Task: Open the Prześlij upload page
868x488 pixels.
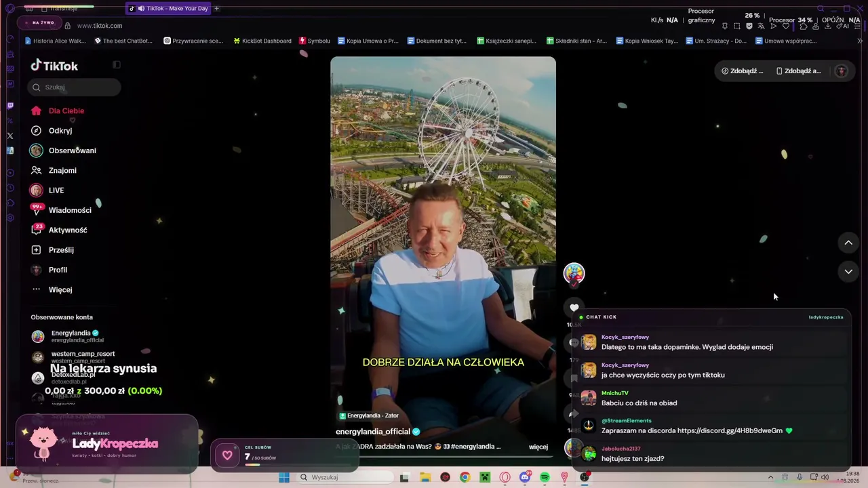Action: pyautogui.click(x=52, y=250)
